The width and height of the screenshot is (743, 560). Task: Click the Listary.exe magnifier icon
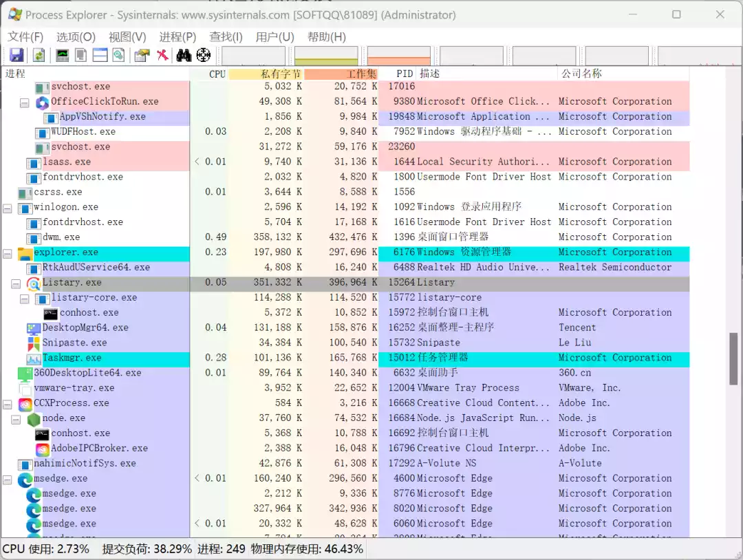34,284
